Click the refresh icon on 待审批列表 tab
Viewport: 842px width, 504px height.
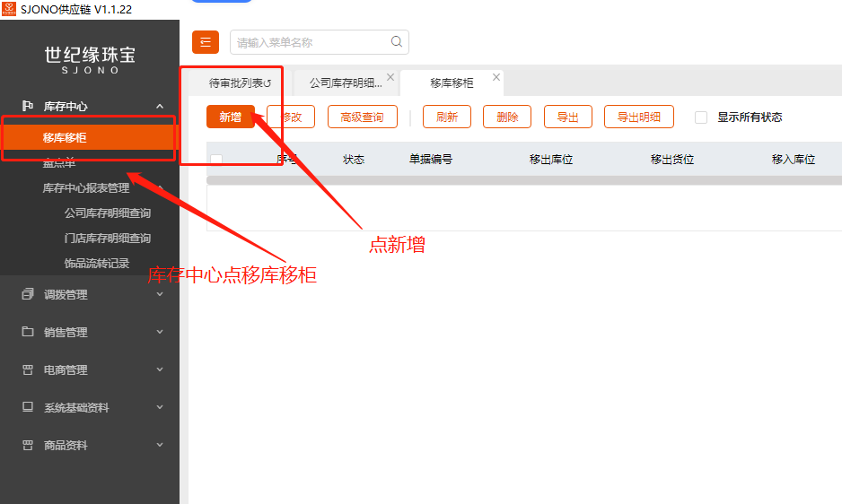267,83
